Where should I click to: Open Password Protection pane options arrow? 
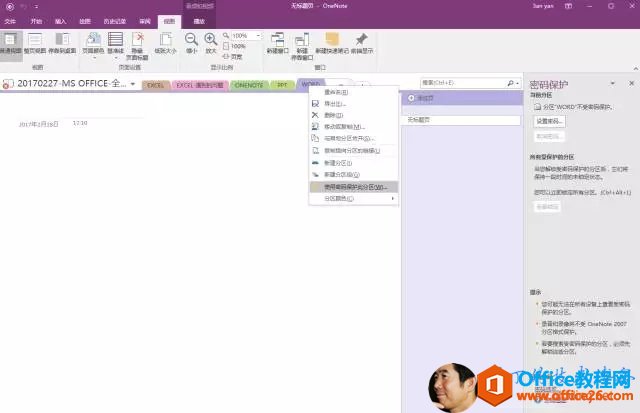[612, 83]
